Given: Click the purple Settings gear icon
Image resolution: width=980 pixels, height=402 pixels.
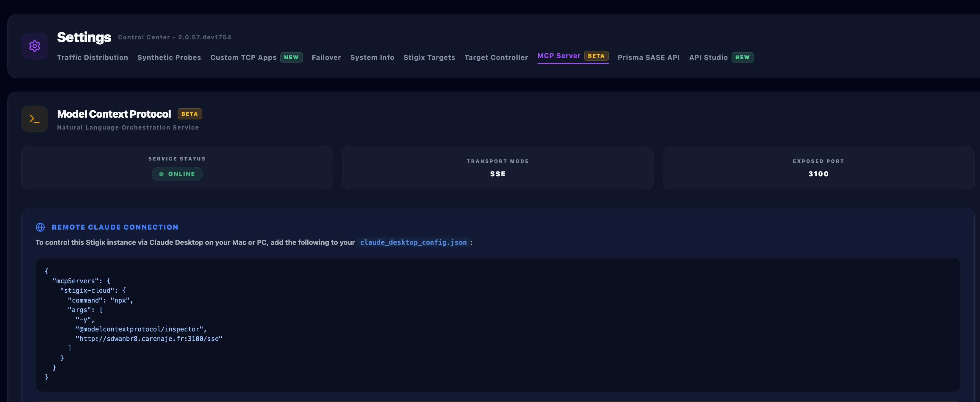Looking at the screenshot, I should click(35, 46).
